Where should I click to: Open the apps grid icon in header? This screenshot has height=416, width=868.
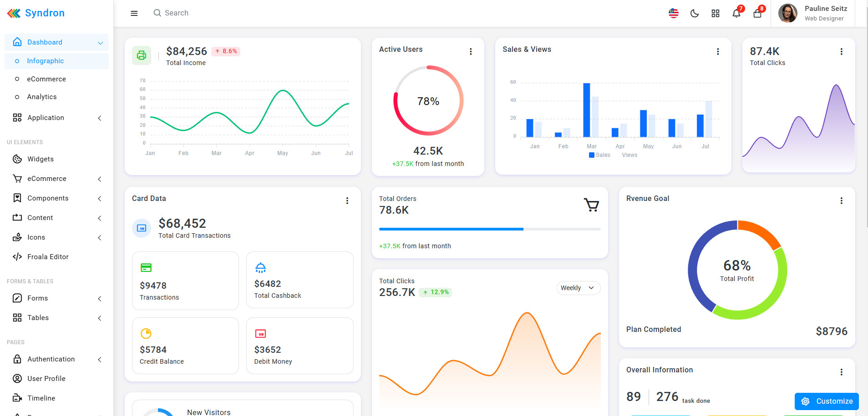[x=716, y=13]
